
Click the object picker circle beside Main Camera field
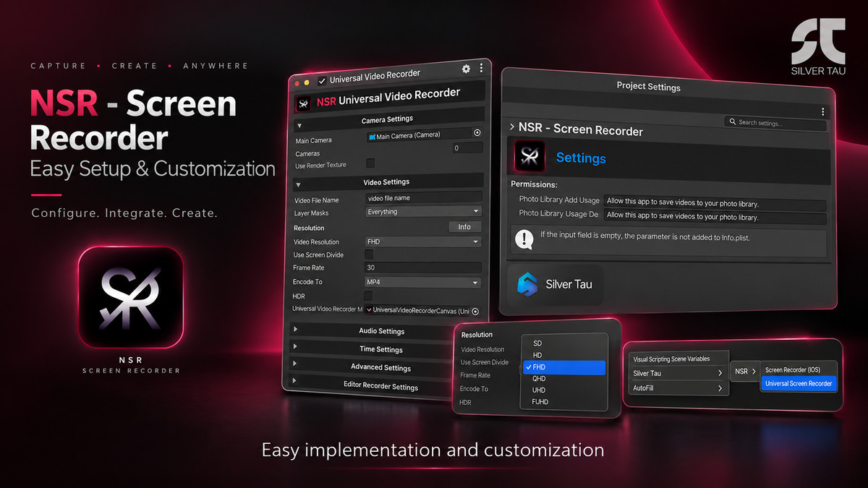[477, 133]
